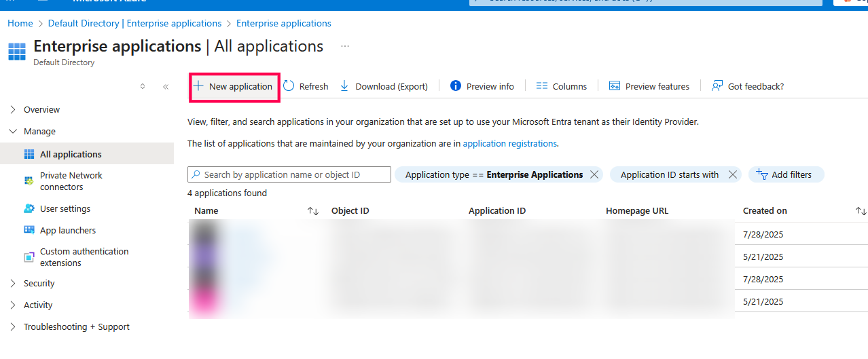Select Overview in the left menu
This screenshot has height=359, width=868.
pyautogui.click(x=41, y=109)
